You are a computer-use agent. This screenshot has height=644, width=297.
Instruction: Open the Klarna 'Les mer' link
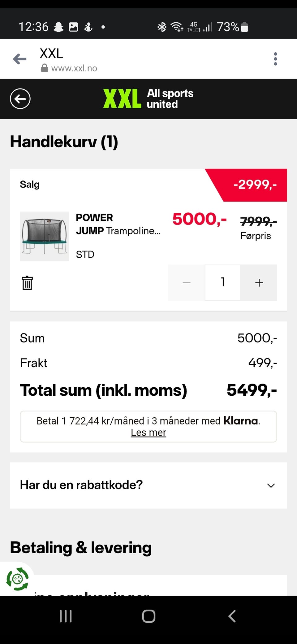(x=148, y=433)
